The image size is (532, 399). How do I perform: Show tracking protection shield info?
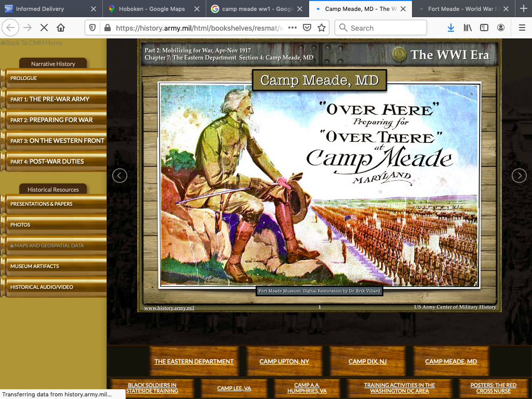point(92,28)
